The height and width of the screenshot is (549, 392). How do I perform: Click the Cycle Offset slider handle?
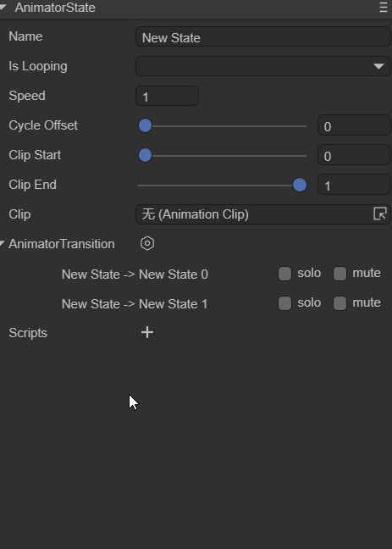click(x=146, y=125)
